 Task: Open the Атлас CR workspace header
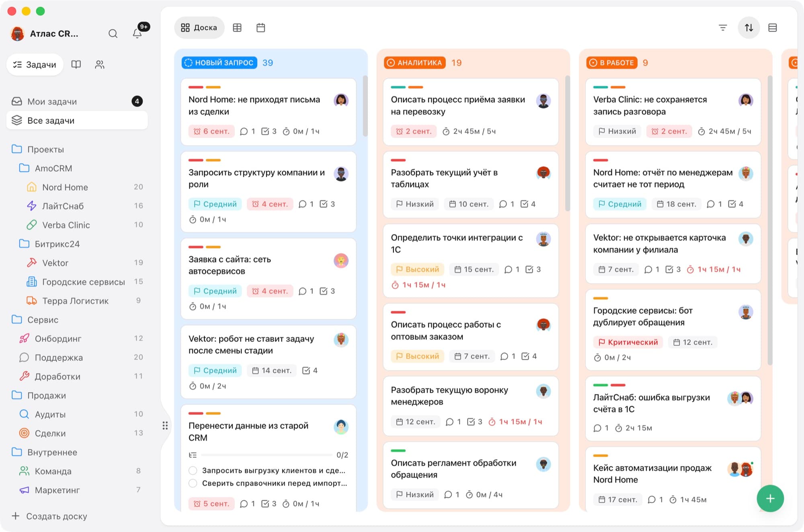point(44,33)
